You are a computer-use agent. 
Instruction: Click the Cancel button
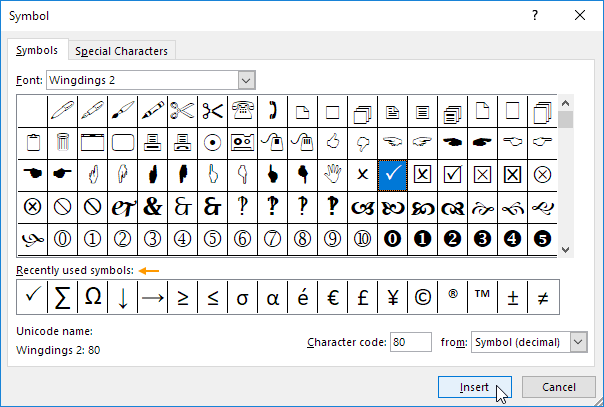pyautogui.click(x=559, y=387)
